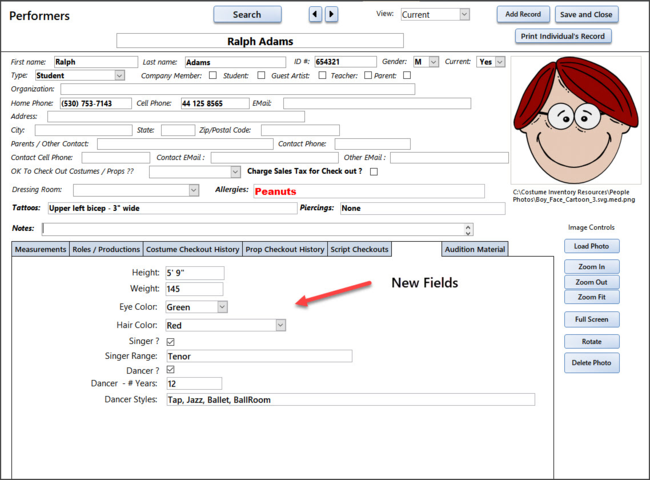The image size is (650, 480).
Task: Uncheck the Singer checkbox
Action: (x=170, y=342)
